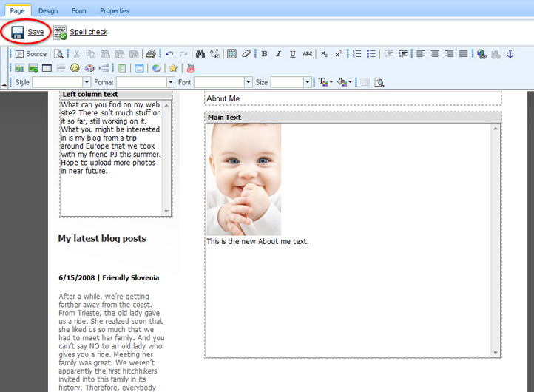
Task: Toggle italic formatting
Action: tap(279, 54)
